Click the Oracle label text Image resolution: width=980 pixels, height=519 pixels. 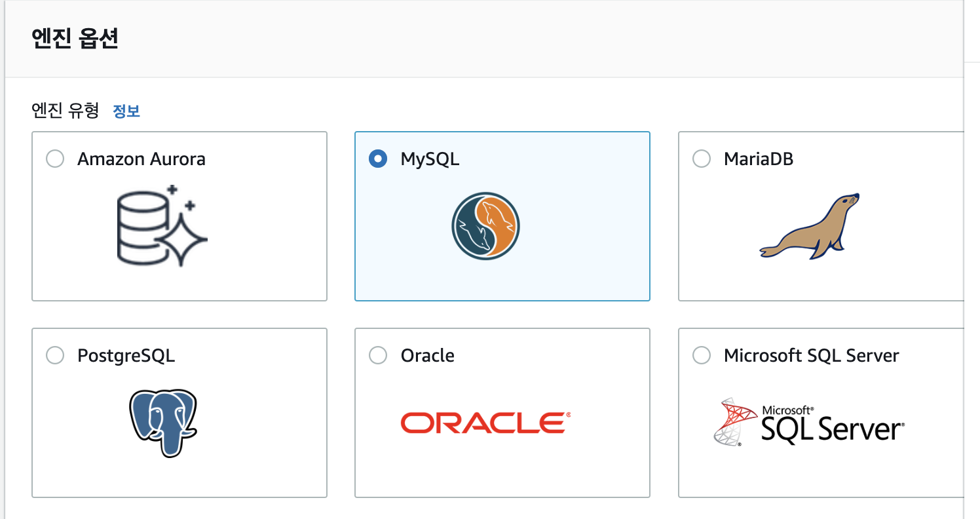tap(428, 355)
